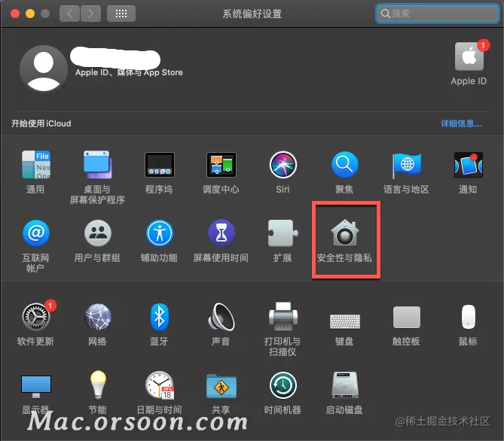Open the Apple ID preferences icon
Screen dimensions: 504x441
[x=469, y=56]
